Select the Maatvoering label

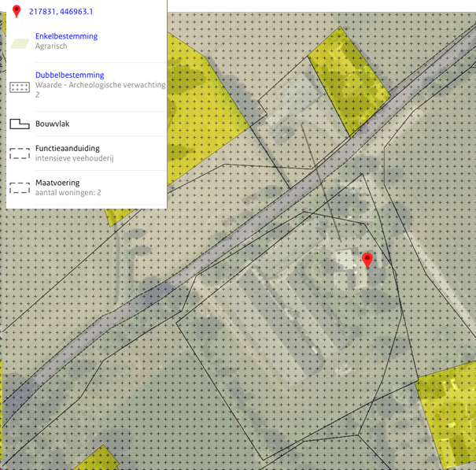point(57,183)
